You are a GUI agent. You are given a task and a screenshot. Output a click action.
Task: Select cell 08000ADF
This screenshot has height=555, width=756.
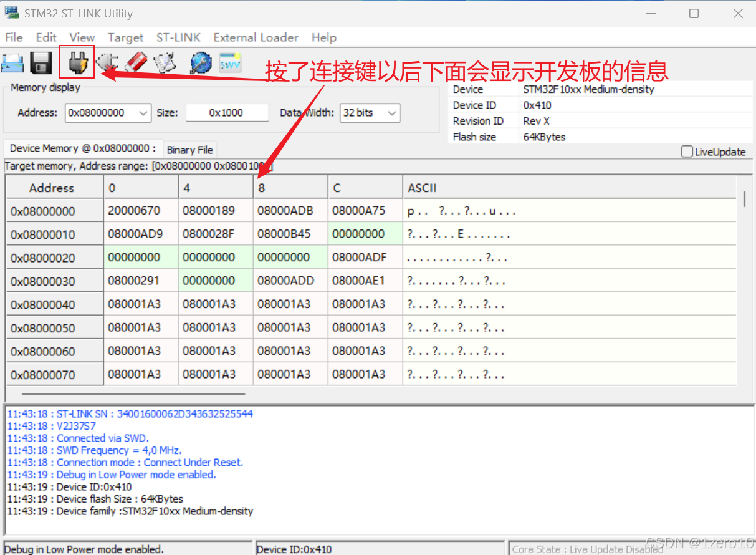point(366,257)
